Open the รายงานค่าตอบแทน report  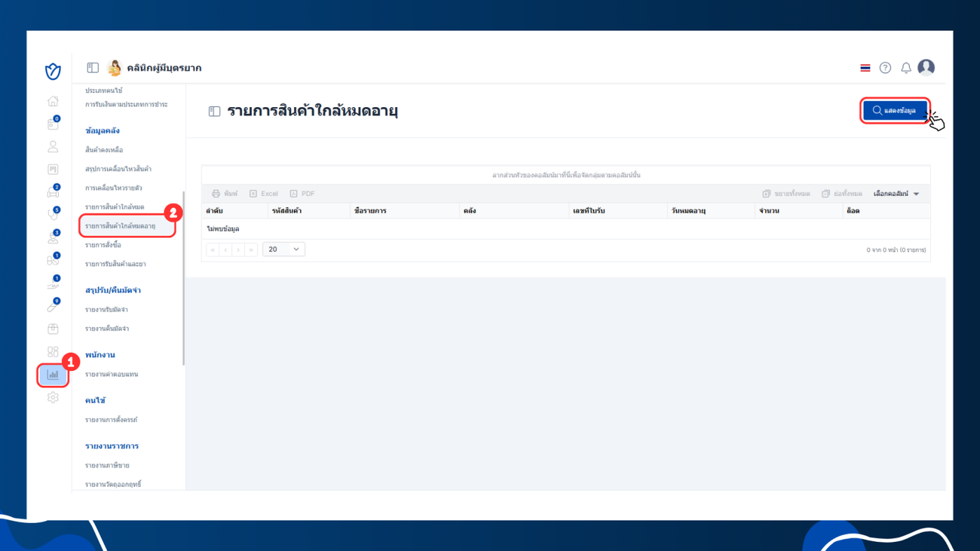(x=111, y=374)
